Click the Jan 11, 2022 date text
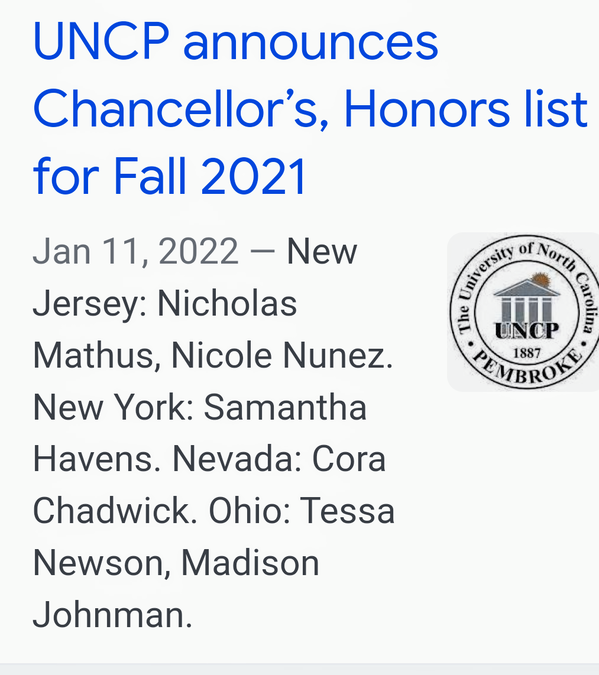 135,251
